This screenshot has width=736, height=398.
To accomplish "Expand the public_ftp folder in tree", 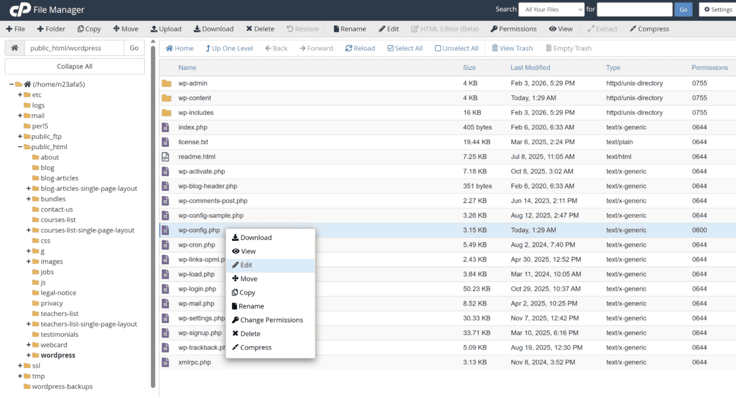I will pyautogui.click(x=20, y=137).
